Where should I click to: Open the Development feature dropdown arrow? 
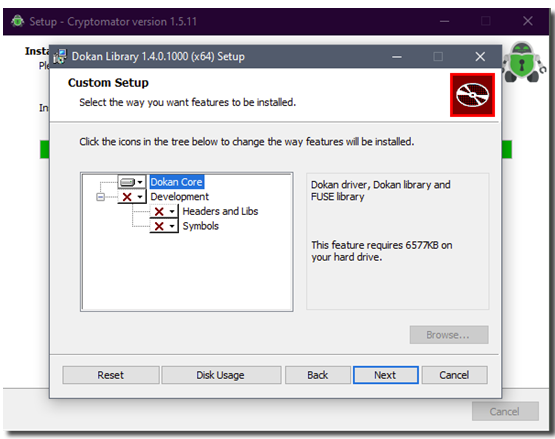tap(140, 196)
